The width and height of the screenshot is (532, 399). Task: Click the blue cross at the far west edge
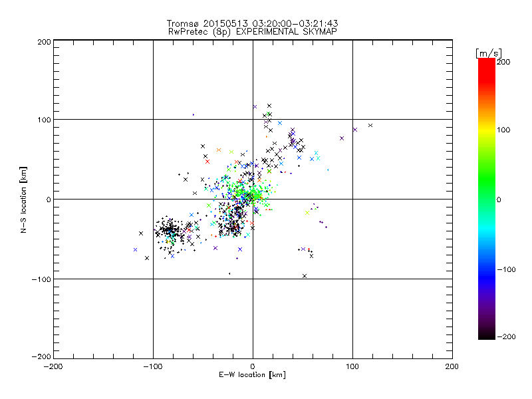(135, 250)
